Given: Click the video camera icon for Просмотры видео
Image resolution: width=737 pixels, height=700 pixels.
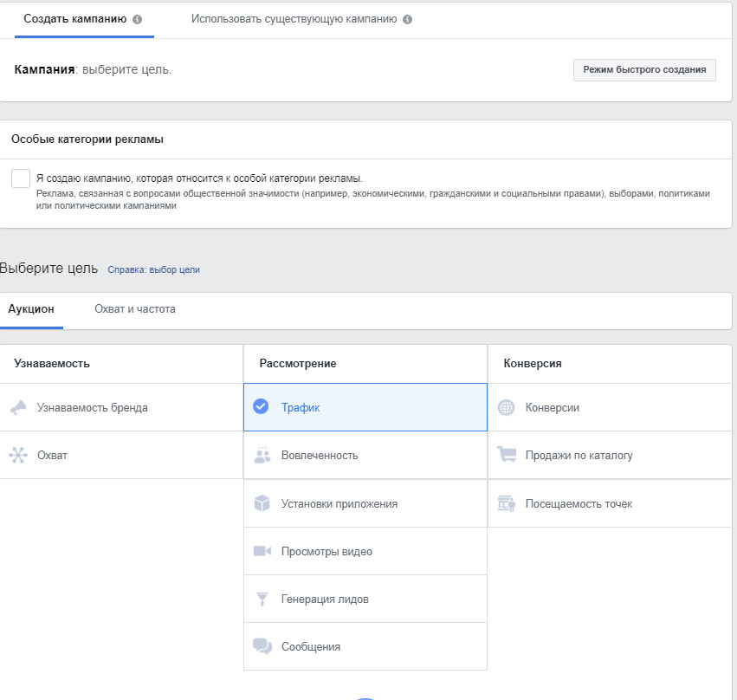Looking at the screenshot, I should 262,551.
